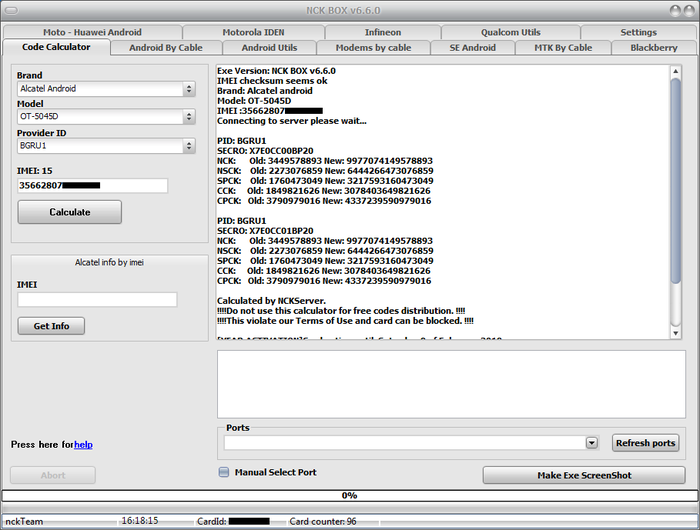Viewport: 700px width, 530px height.
Task: Open the Provider ID dropdown BGRU1
Action: point(189,146)
